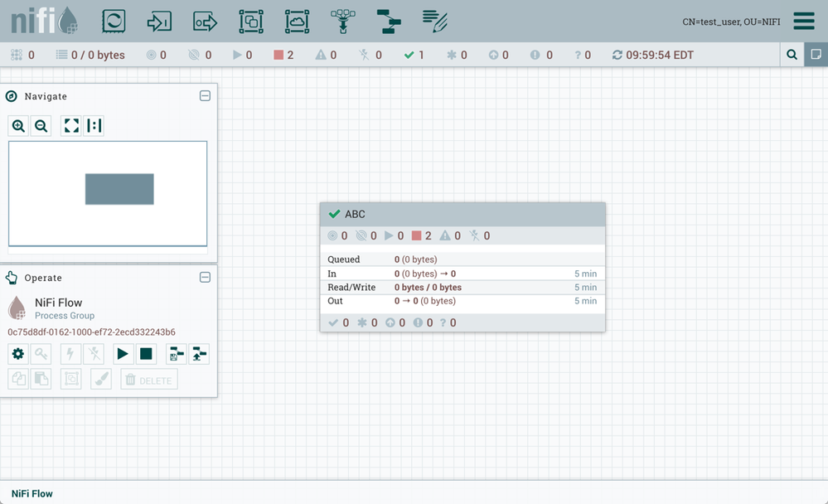
Task: Click the fit-to-screen icon in Navigate panel
Action: (x=70, y=125)
